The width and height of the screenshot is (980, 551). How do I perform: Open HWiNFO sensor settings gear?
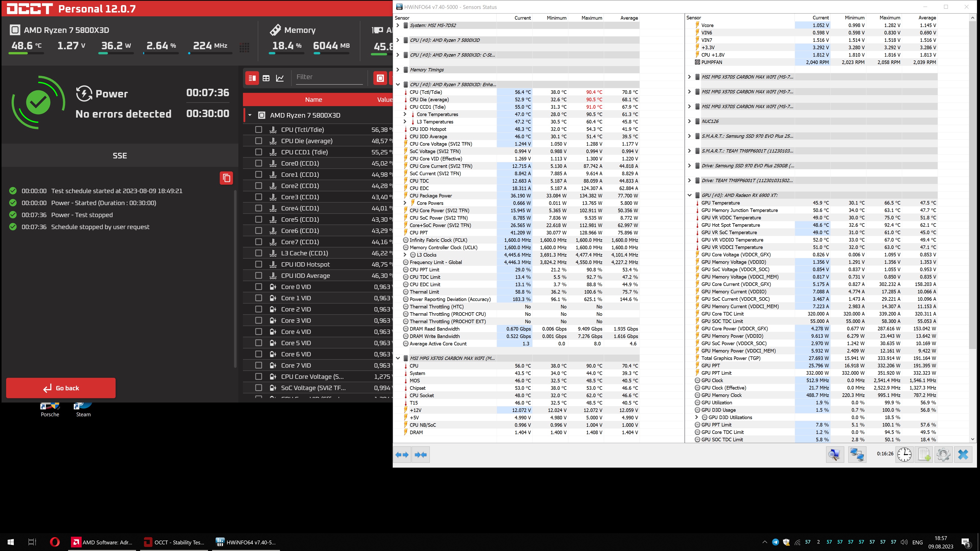click(x=944, y=454)
